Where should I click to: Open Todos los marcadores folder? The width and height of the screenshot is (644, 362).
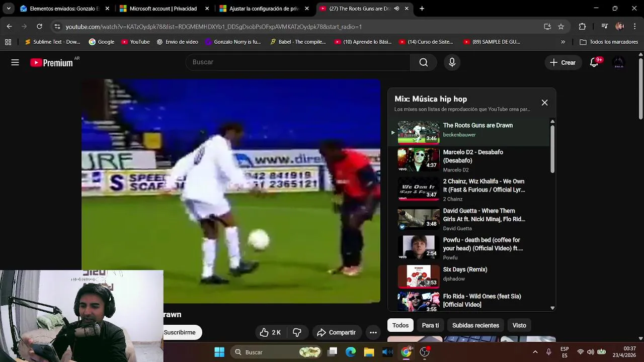609,42
